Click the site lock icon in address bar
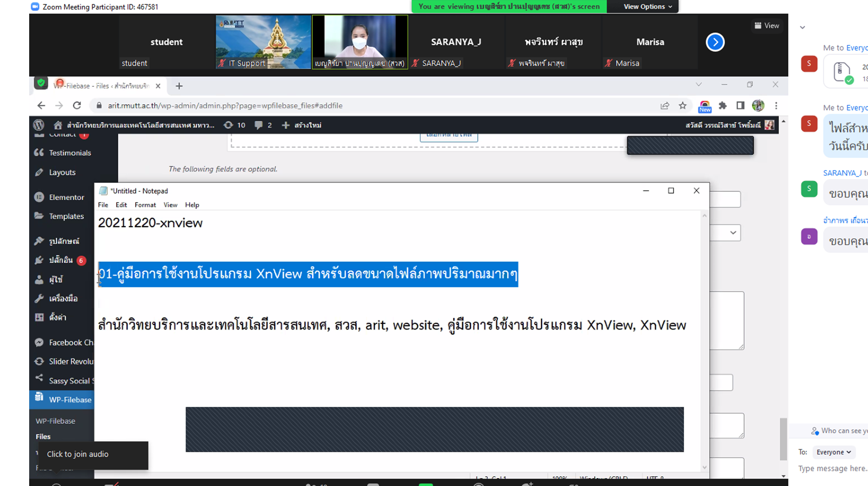This screenshot has width=868, height=486. pos(99,106)
